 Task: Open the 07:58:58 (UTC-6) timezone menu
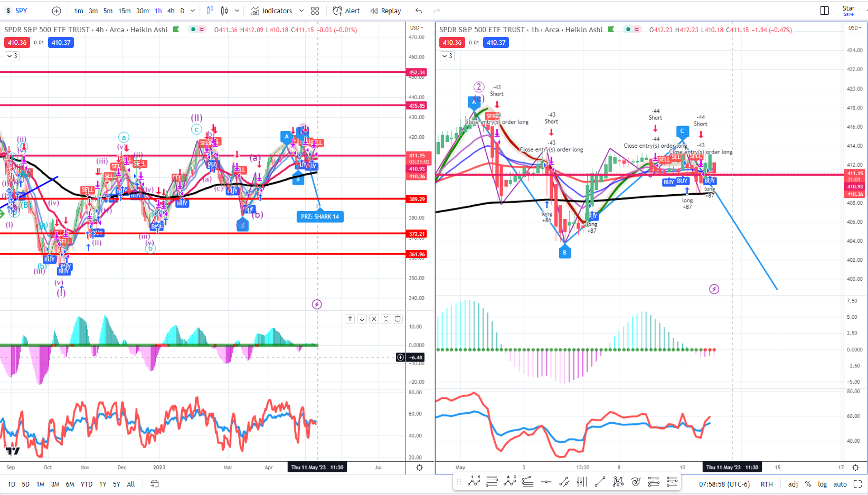click(724, 484)
